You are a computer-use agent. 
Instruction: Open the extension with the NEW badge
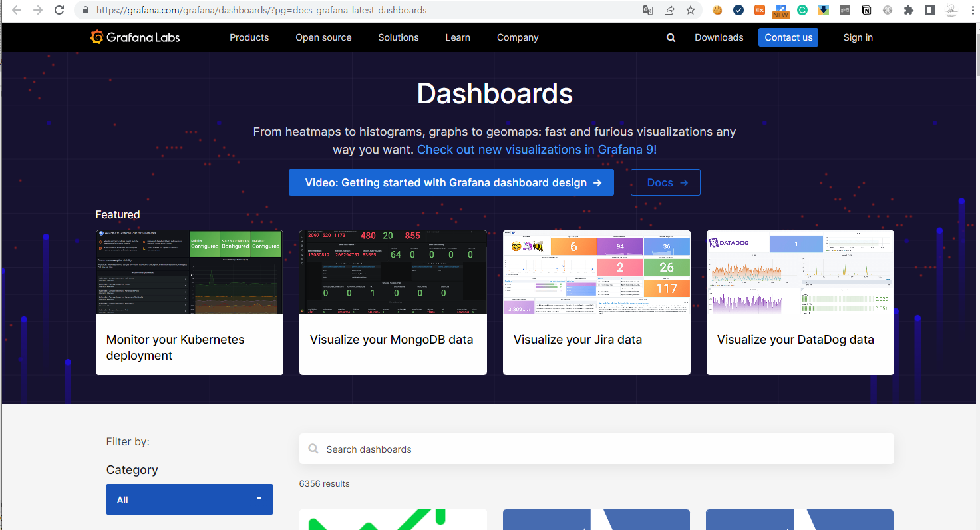(x=781, y=11)
